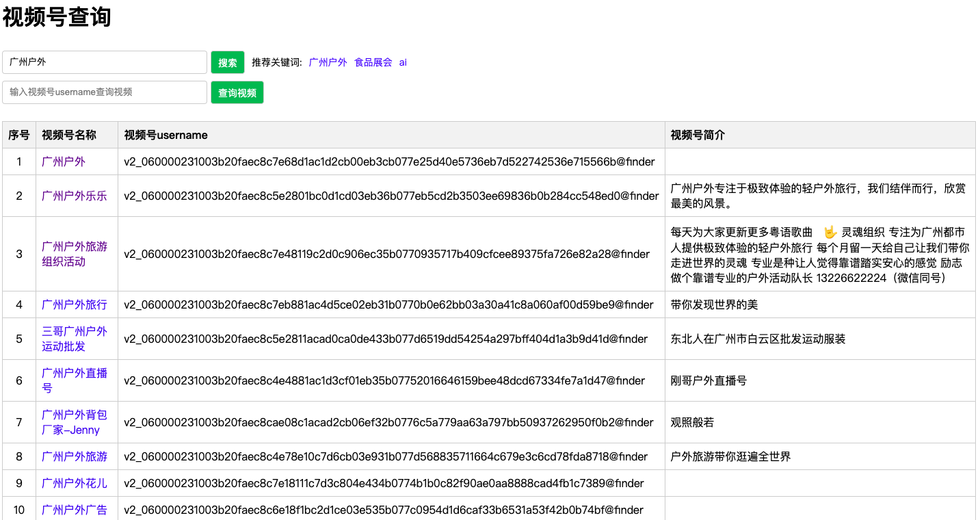Click the username ending in 726e82a28@finder

[386, 254]
